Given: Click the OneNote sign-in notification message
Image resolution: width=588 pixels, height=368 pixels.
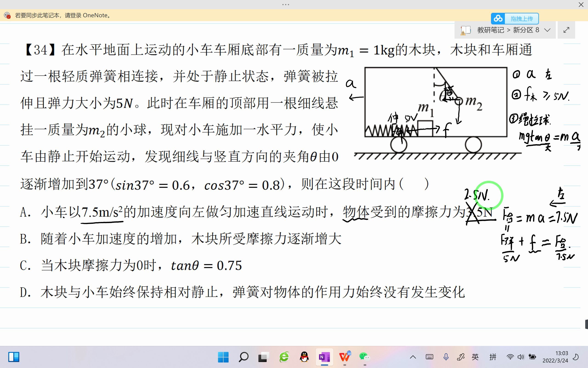Looking at the screenshot, I should (x=63, y=15).
